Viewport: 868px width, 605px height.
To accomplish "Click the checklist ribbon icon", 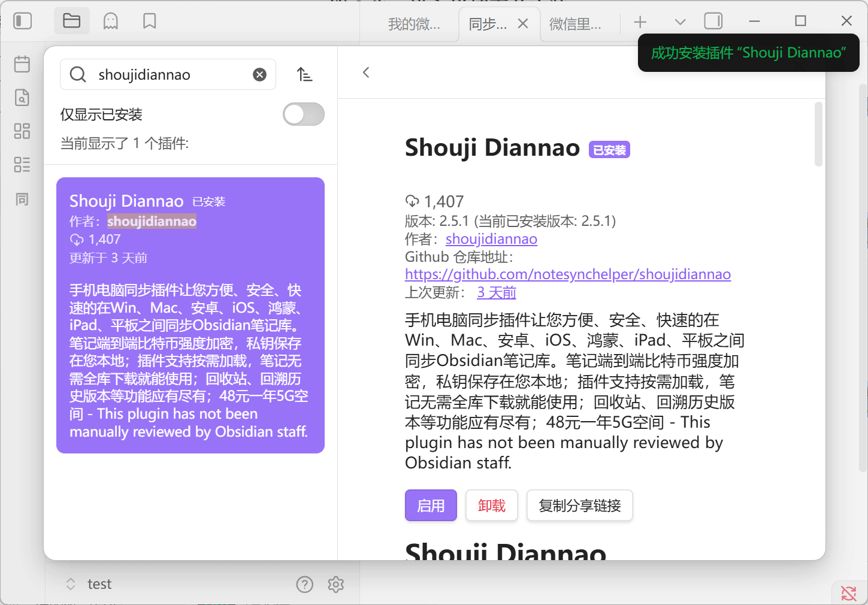I will coord(22,165).
